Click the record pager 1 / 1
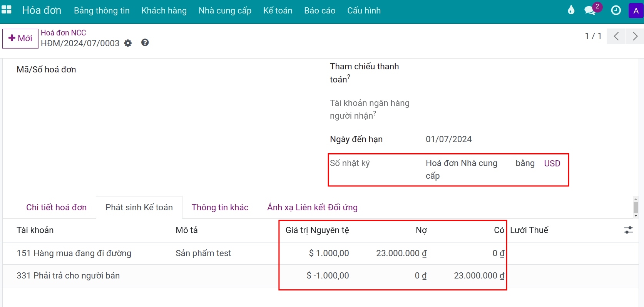644x307 pixels. tap(593, 36)
